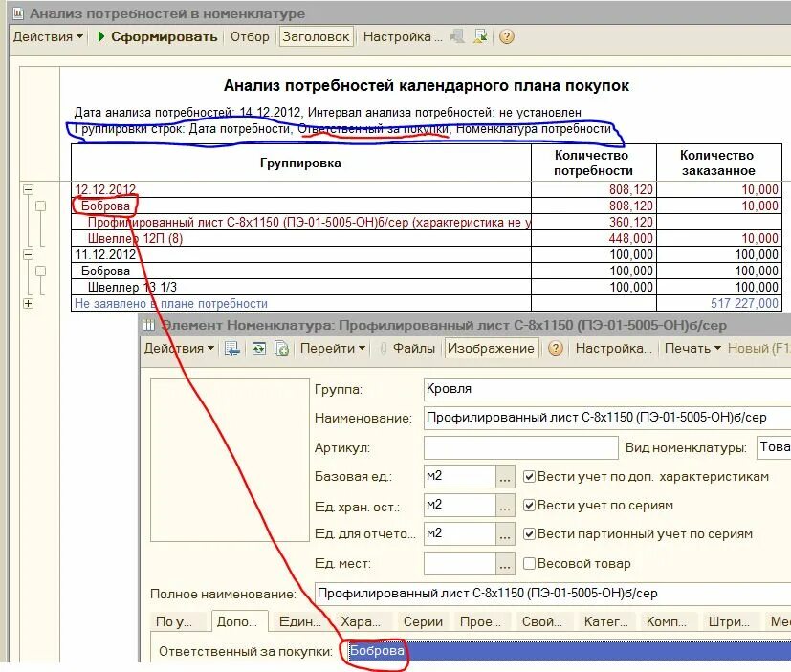Open help in report toolbar
Image resolution: width=791 pixels, height=672 pixels.
click(507, 36)
